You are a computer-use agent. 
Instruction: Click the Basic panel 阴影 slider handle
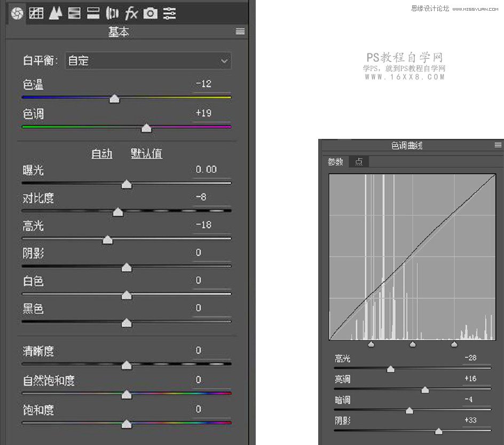tap(127, 268)
